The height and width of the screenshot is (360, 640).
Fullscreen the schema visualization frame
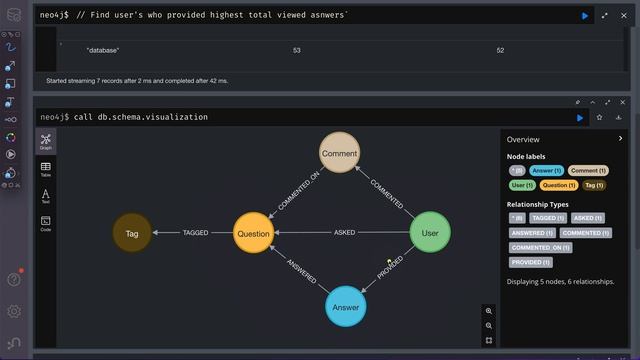click(x=608, y=102)
